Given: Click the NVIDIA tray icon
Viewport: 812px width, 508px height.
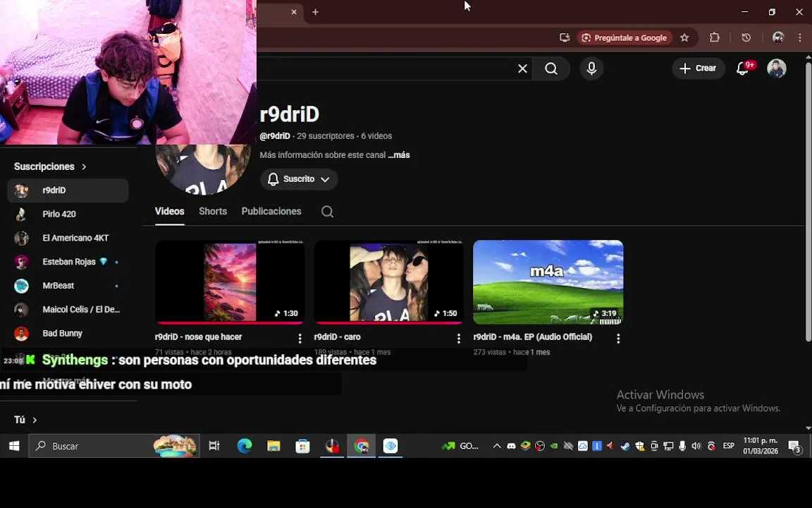Looking at the screenshot, I should pos(554,446).
